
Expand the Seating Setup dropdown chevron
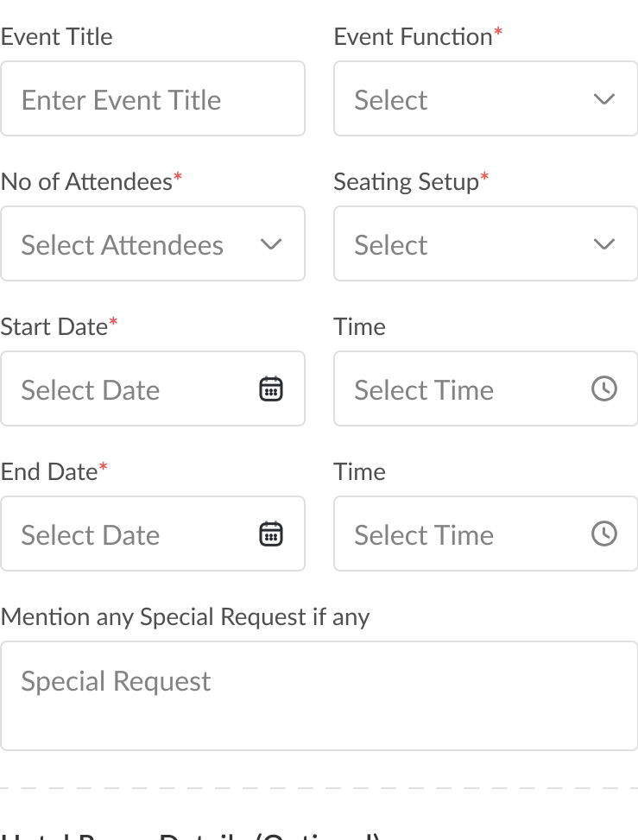pyautogui.click(x=603, y=244)
